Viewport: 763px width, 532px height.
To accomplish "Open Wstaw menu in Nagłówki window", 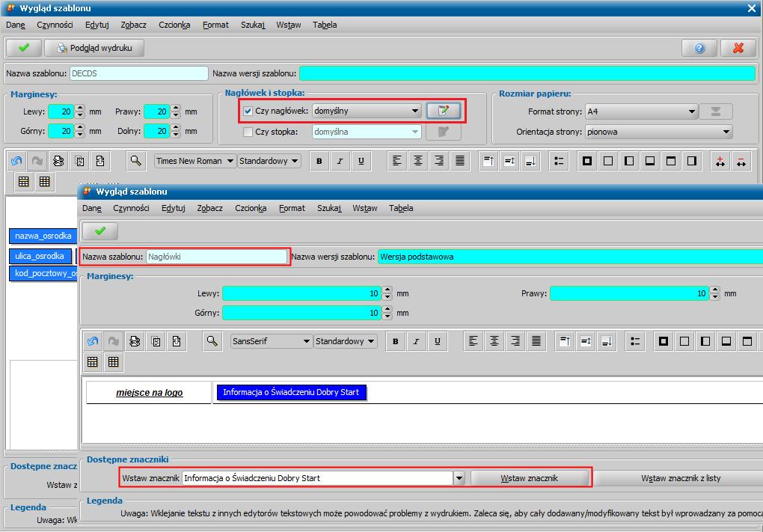I will (x=365, y=208).
